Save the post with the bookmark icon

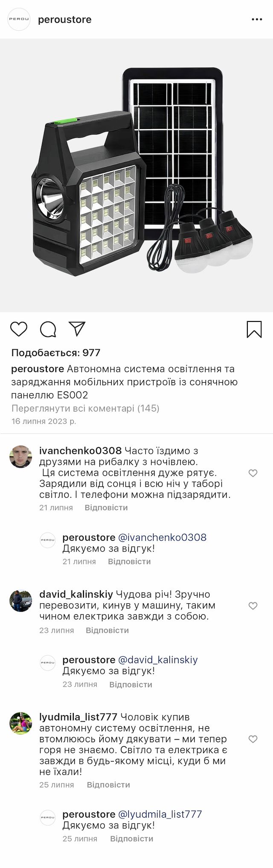pos(254,329)
